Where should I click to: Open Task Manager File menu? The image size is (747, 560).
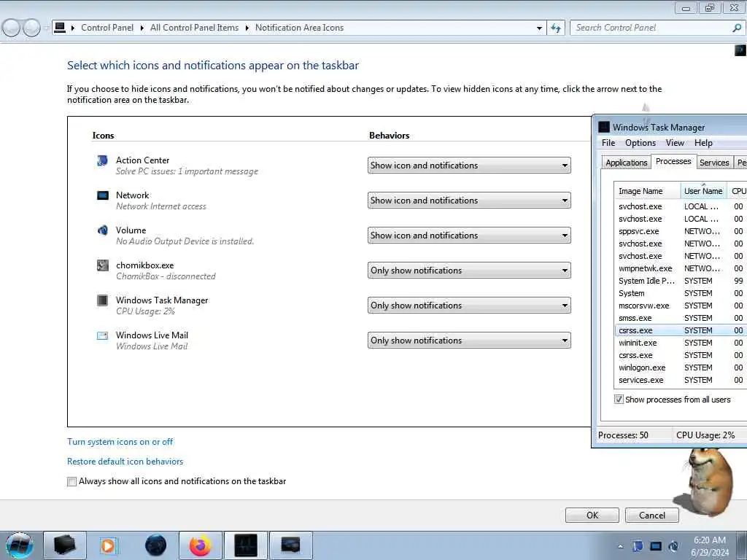[x=608, y=143]
